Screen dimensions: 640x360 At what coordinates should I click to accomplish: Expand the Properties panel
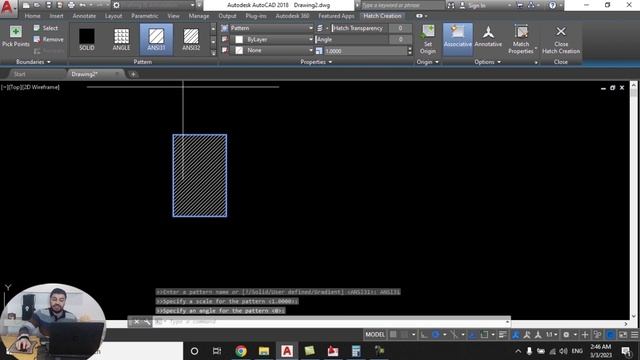316,62
